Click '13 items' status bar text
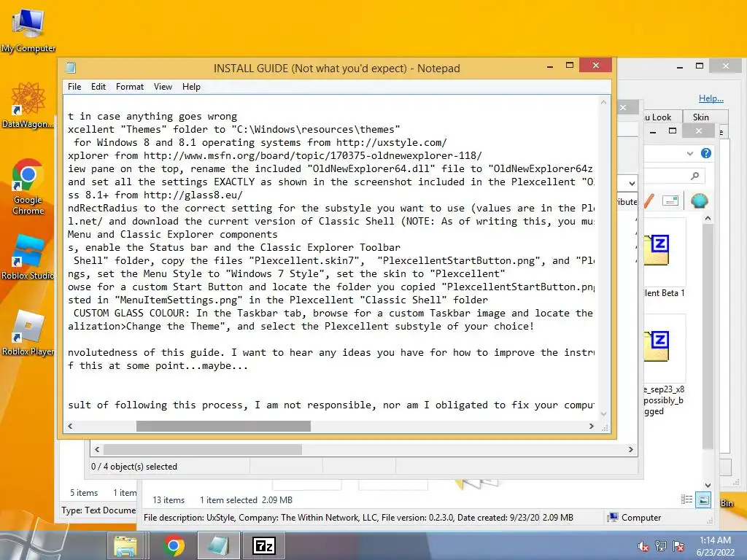This screenshot has height=560, width=747. click(169, 500)
